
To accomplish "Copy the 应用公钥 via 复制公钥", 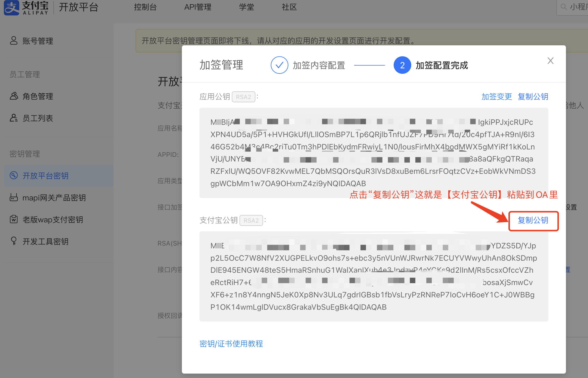I will (x=533, y=96).
